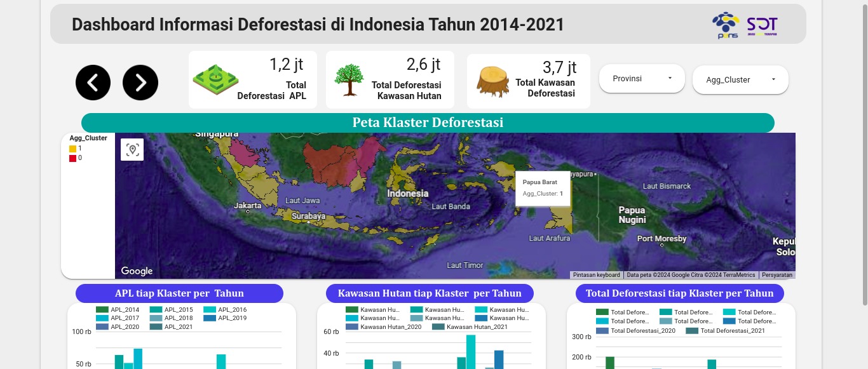The image size is (868, 369).
Task: Click the Persyaratan link on the map
Action: [778, 274]
